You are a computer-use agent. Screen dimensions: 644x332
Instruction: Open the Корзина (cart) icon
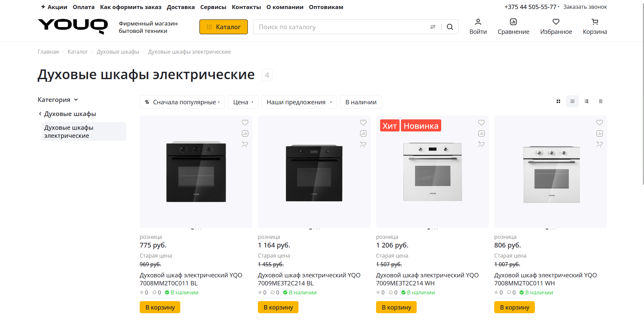click(594, 22)
